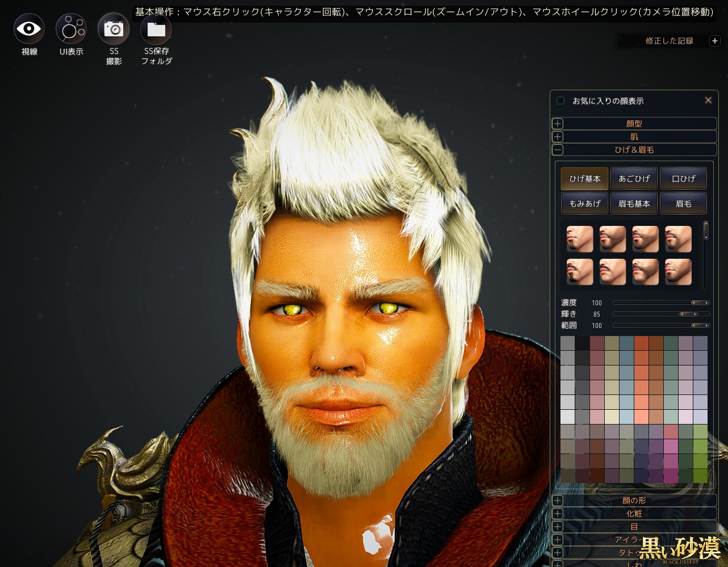This screenshot has width=728, height=567.
Task: Click the 範囲 slider track
Action: [x=661, y=326]
